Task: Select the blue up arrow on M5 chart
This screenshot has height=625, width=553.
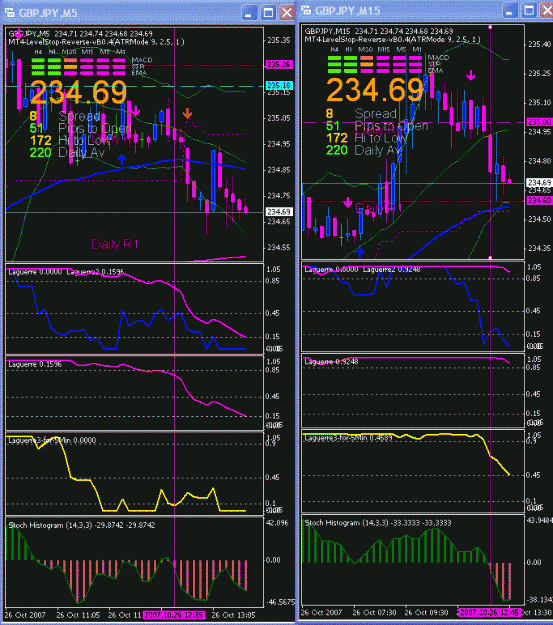Action: pyautogui.click(x=122, y=159)
